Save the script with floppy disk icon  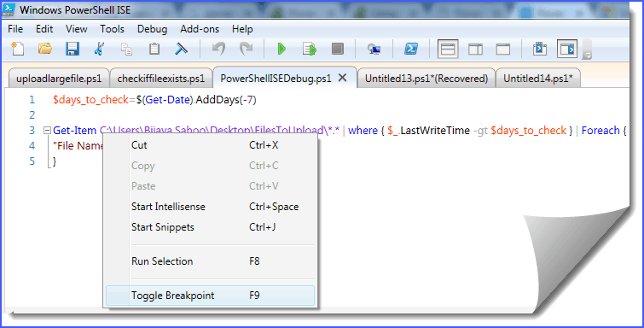pyautogui.click(x=73, y=49)
